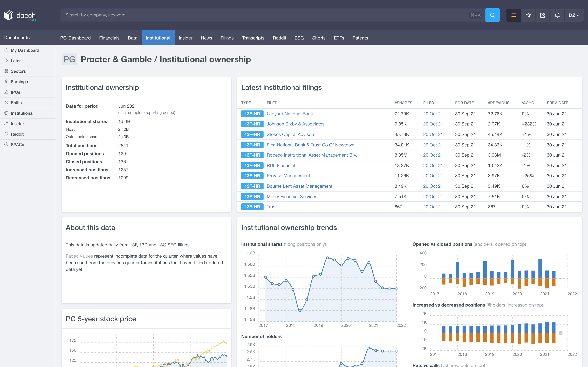
Task: Open Johnson Bixby filing date 20 Oct 21
Action: tap(433, 124)
